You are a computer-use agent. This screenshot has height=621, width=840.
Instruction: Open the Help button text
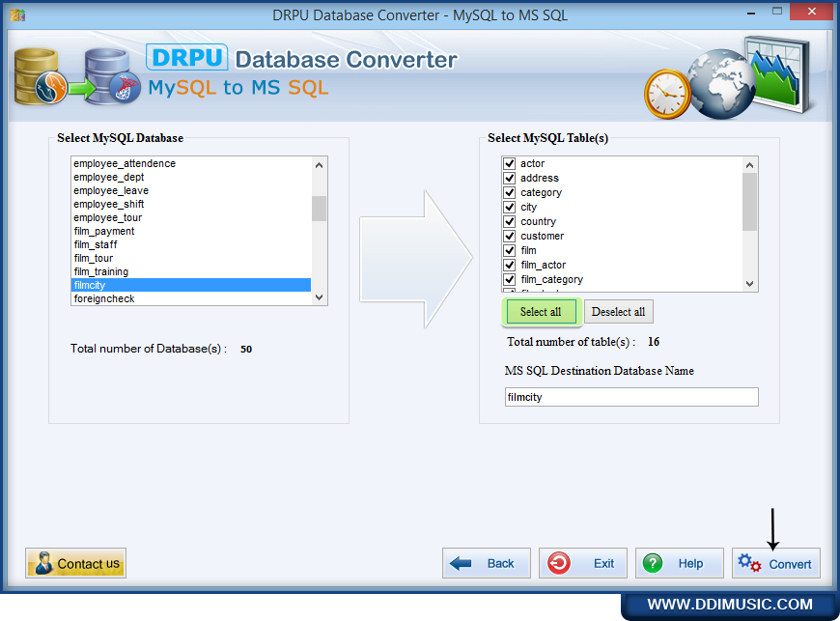coord(690,564)
